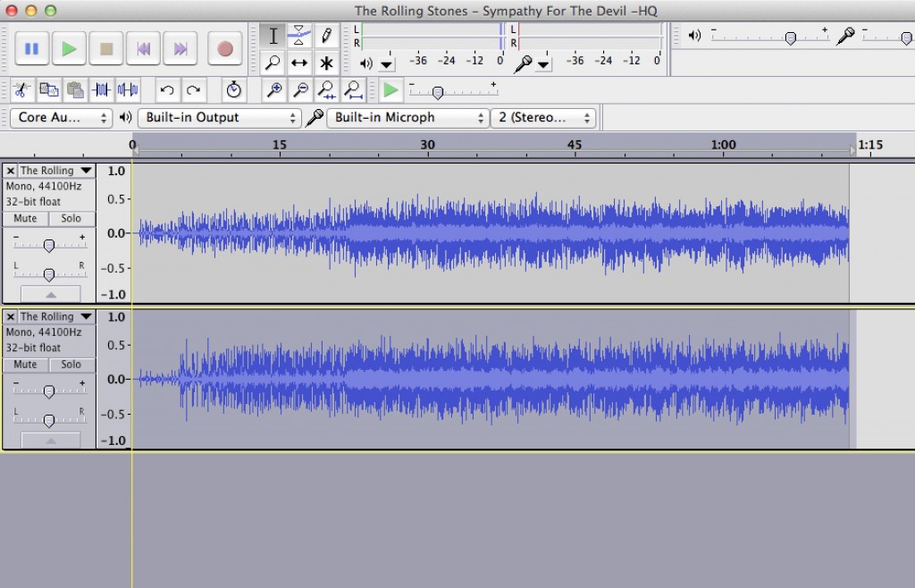Viewport: 915px width, 588px height.
Task: Open the output meter dropdown arrow
Action: coord(386,63)
